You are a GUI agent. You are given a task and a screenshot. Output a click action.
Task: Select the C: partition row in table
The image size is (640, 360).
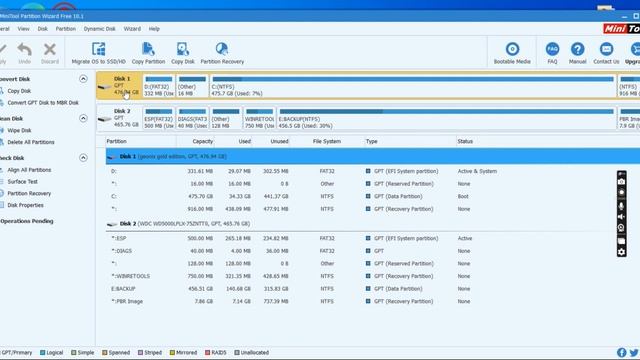tap(373, 196)
